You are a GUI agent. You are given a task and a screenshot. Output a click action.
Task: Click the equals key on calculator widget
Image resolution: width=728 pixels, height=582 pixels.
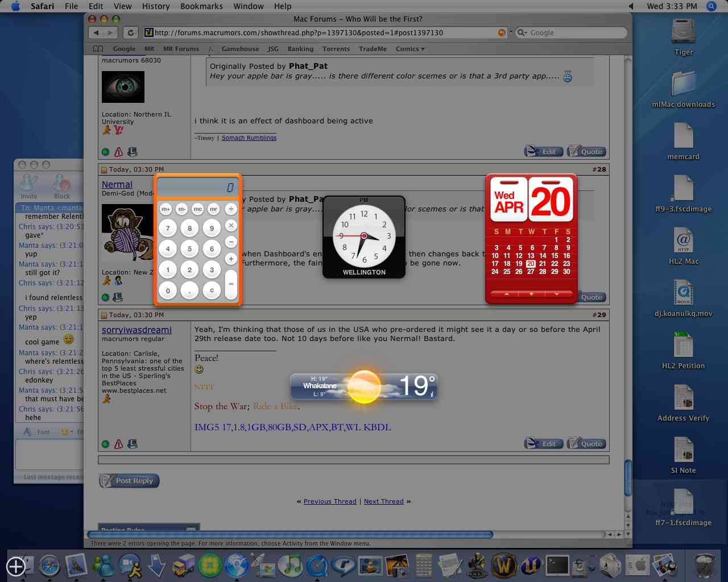[x=231, y=284]
